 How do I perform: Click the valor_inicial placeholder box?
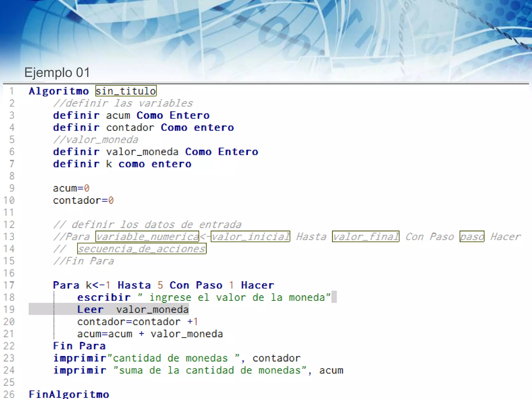point(250,236)
